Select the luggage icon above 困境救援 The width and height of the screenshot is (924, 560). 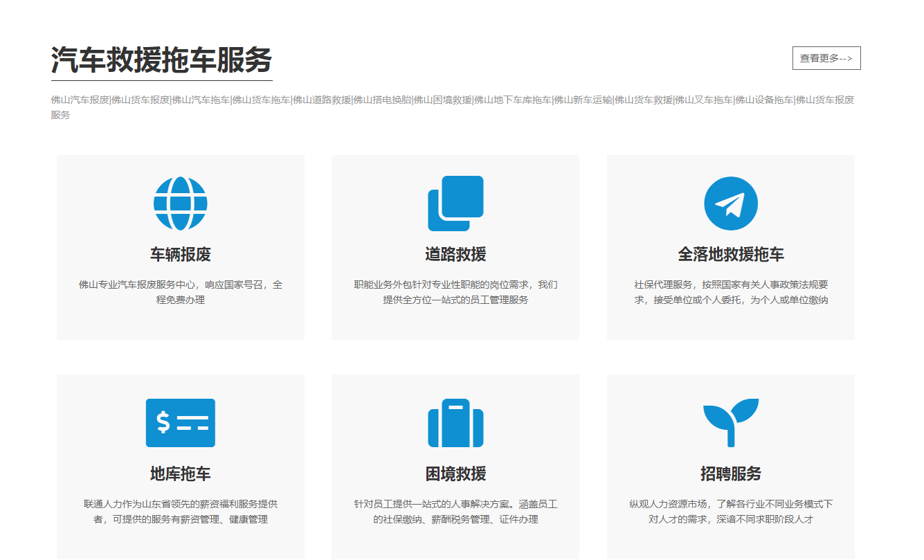pyautogui.click(x=455, y=422)
